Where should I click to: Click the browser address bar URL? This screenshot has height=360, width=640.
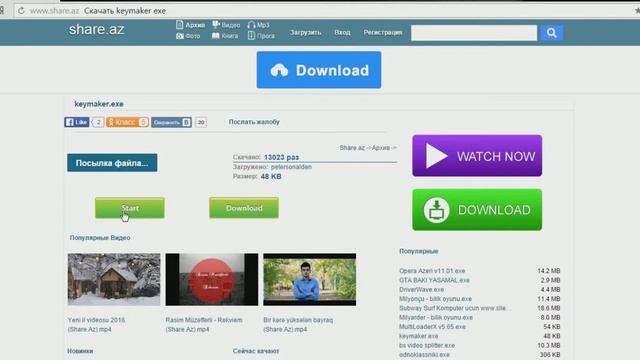pos(54,11)
